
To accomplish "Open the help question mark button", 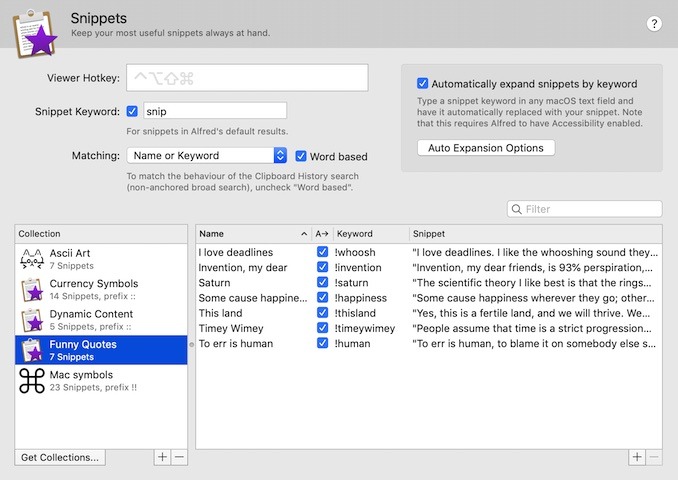I will [x=654, y=24].
